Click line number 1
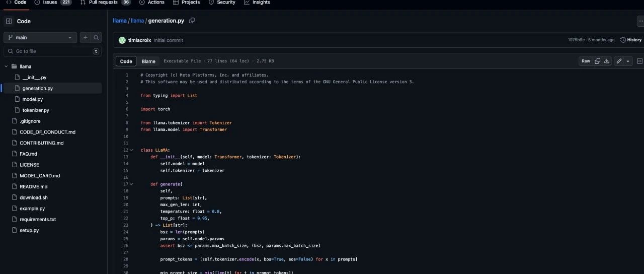 [127, 75]
